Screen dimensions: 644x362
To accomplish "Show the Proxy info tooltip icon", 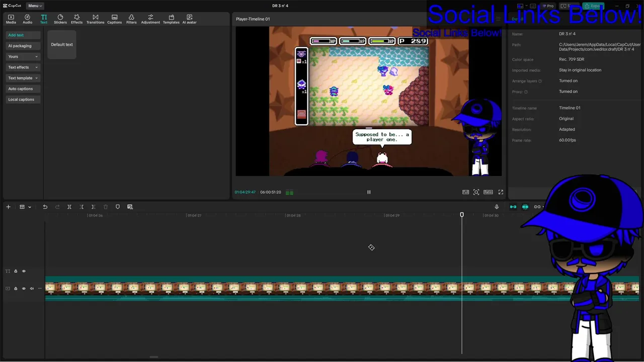I will tap(526, 92).
